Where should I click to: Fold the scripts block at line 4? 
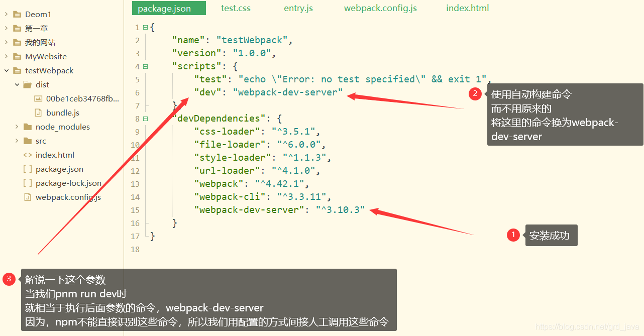click(x=145, y=66)
